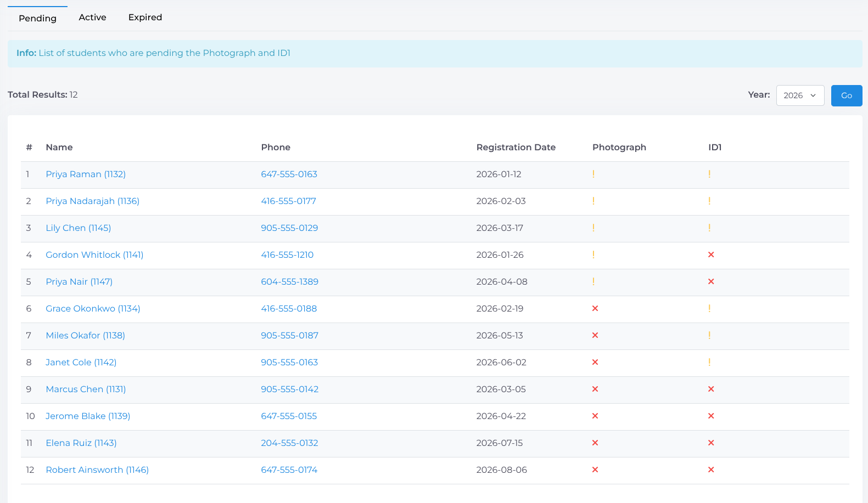Image resolution: width=868 pixels, height=503 pixels.
Task: Click ID1 red cross for Marcus Chen
Action: point(711,389)
